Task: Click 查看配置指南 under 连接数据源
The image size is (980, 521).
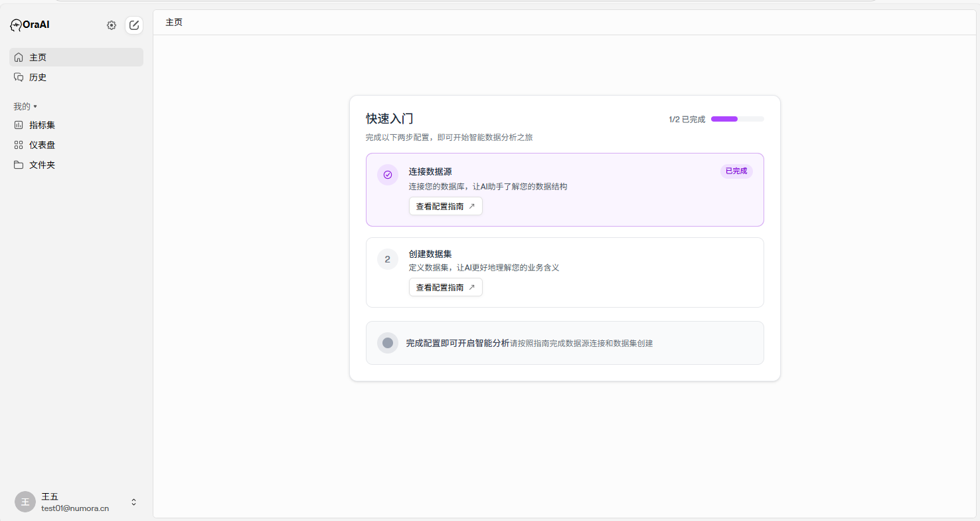Action: (446, 206)
